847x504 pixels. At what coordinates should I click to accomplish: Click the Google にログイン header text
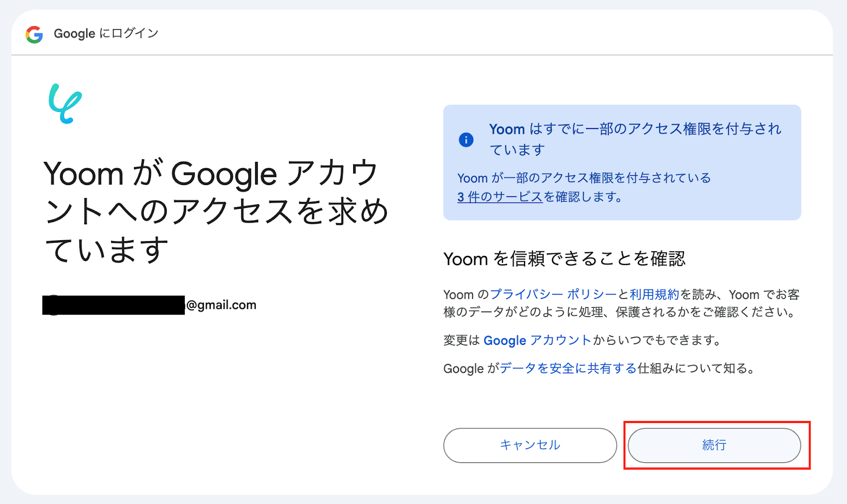click(106, 34)
